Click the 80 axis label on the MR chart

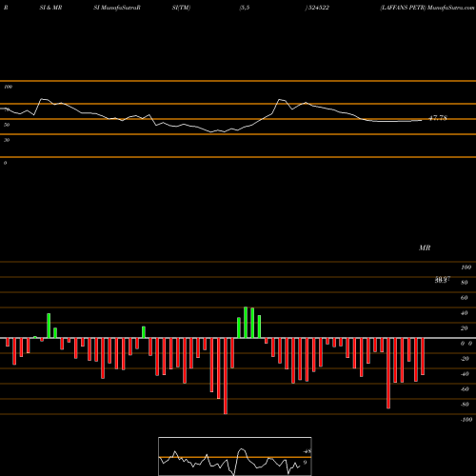tap(465, 283)
